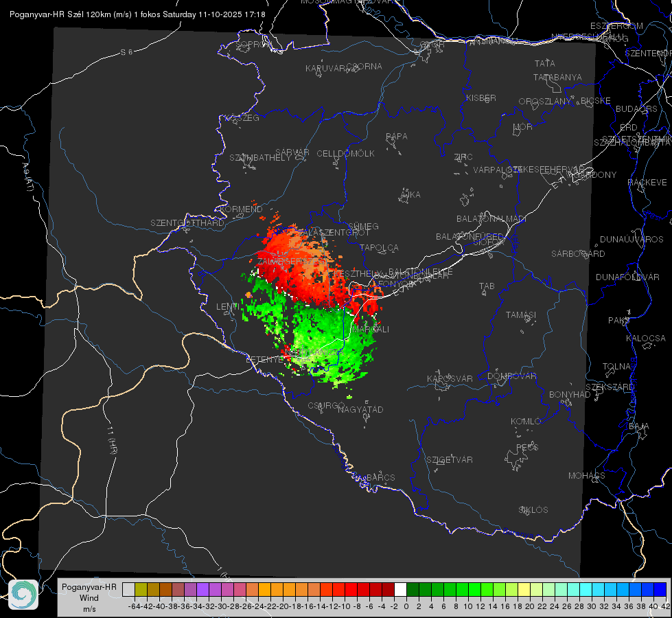Click the CELLDÖMÖLK city label
This screenshot has width=672, height=618.
(x=346, y=154)
